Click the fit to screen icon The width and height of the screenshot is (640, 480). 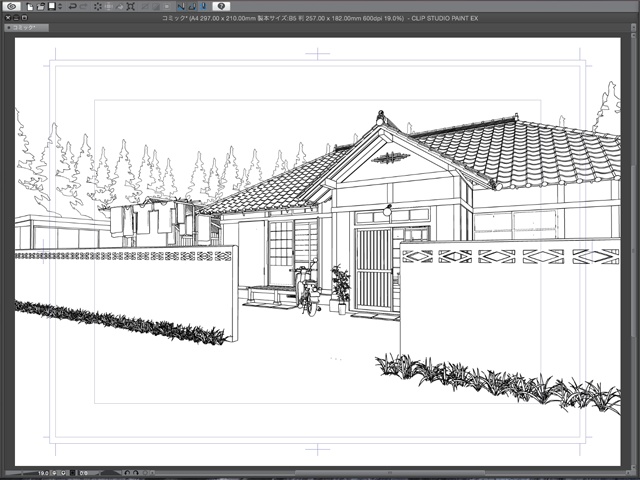coord(72,473)
